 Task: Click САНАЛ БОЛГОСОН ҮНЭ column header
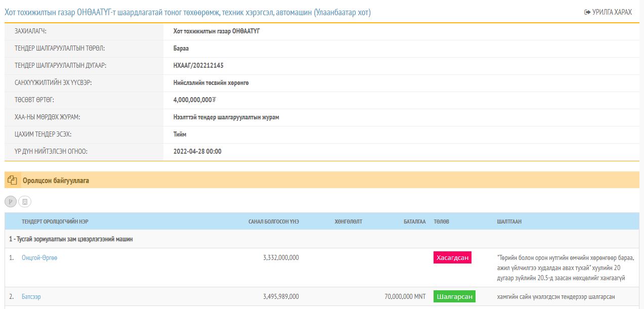(273, 222)
